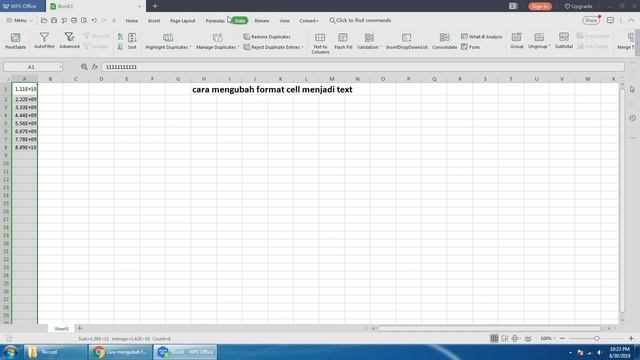This screenshot has width=640, height=360.
Task: Click the formula bar input
Action: pos(362,67)
